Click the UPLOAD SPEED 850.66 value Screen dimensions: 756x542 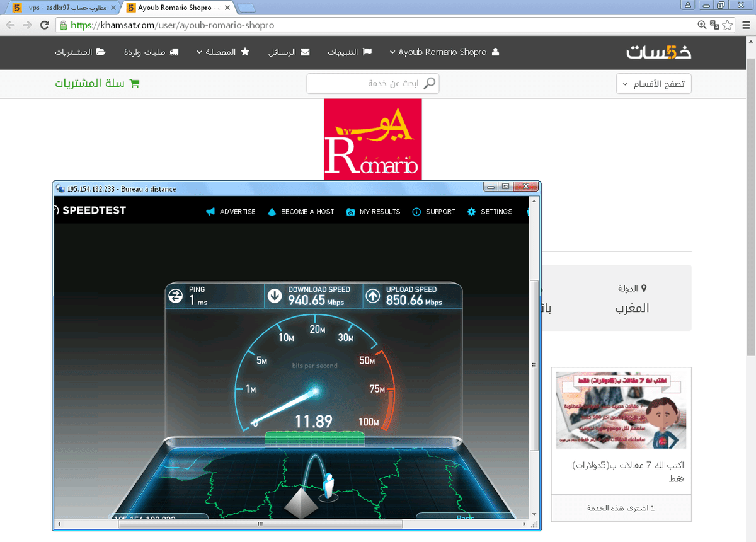pos(414,301)
